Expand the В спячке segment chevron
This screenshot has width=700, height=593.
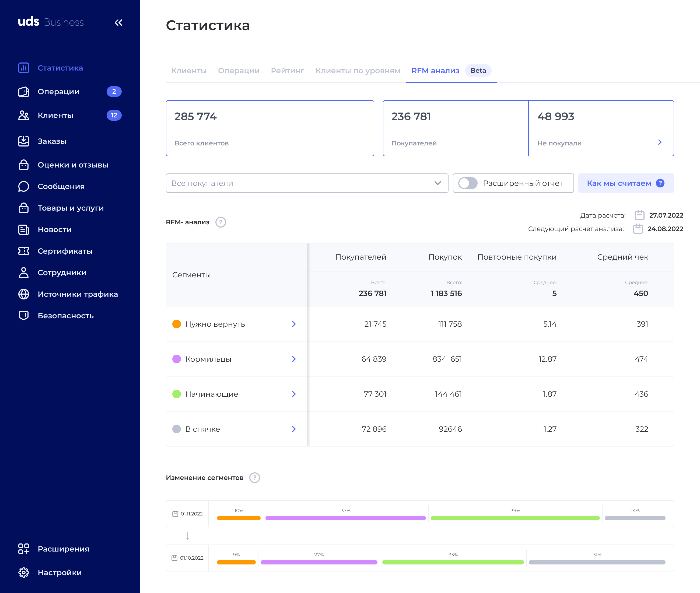[293, 429]
